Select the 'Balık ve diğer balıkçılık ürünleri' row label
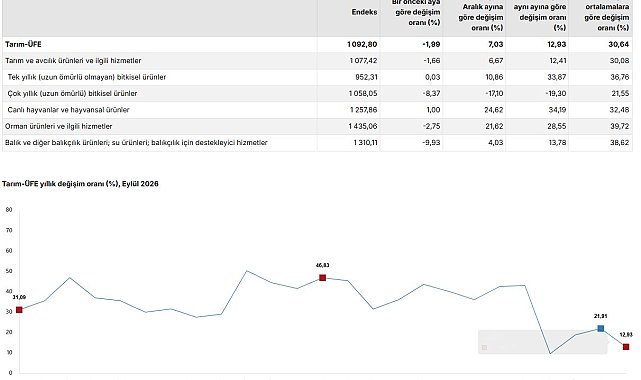641x380 pixels. (136, 143)
